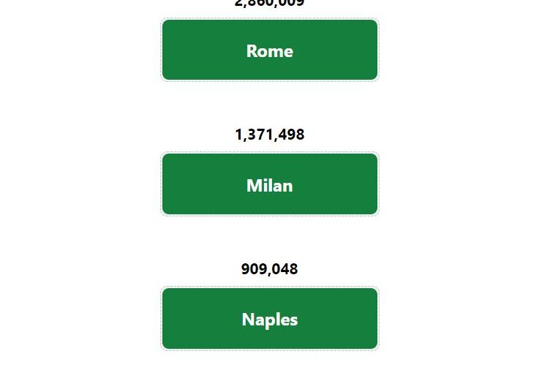Choose the Naples button

click(270, 319)
